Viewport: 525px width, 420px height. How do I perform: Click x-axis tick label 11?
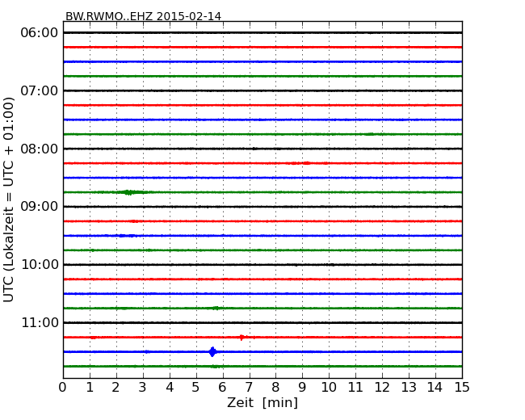355,388
